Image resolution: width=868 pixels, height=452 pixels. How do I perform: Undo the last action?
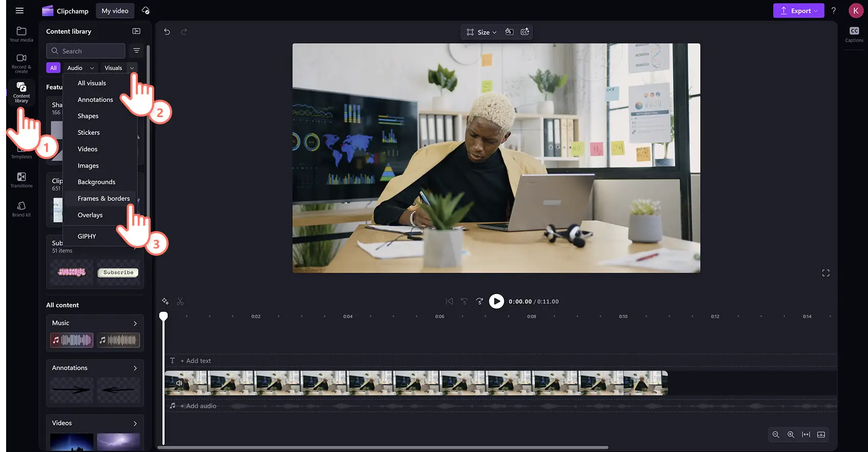[167, 32]
